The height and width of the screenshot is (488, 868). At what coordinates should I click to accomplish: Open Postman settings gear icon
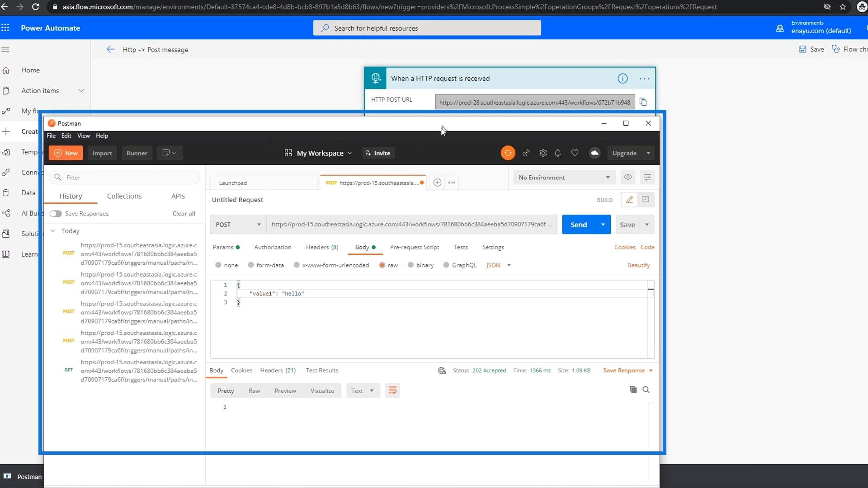[x=543, y=153]
